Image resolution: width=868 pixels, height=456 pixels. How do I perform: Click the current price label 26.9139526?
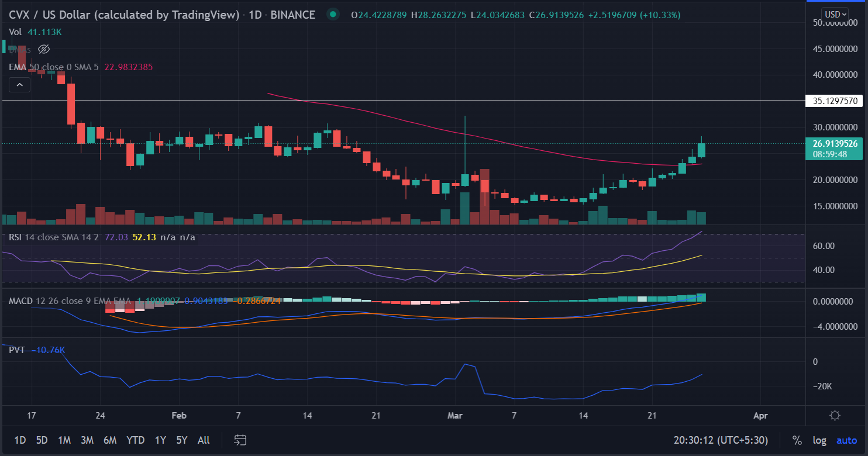pos(834,143)
